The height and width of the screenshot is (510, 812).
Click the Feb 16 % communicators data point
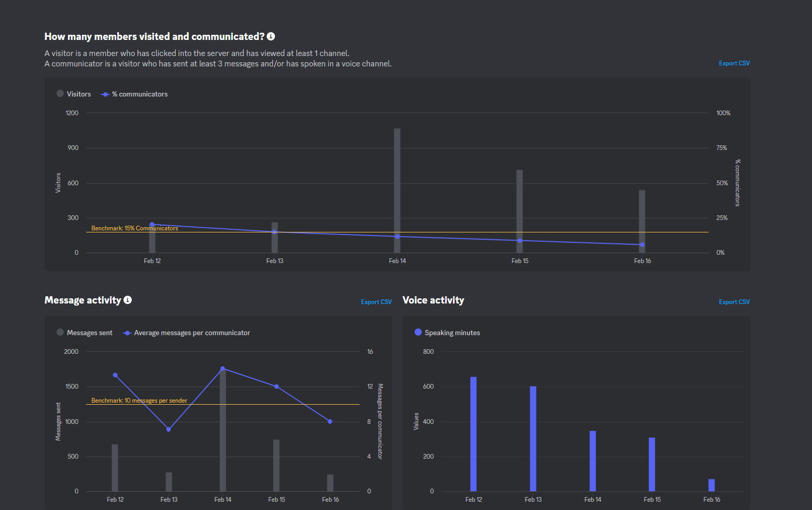coord(642,245)
